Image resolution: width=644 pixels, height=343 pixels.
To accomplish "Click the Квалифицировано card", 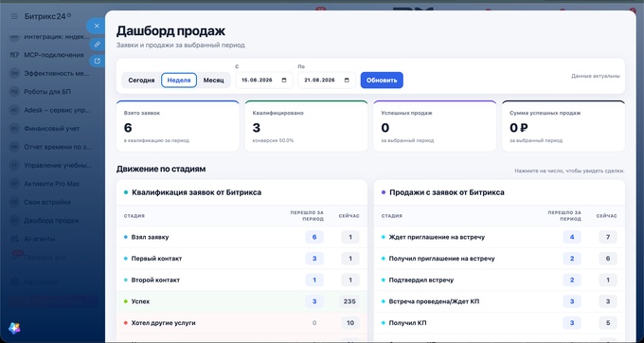I will pyautogui.click(x=306, y=126).
